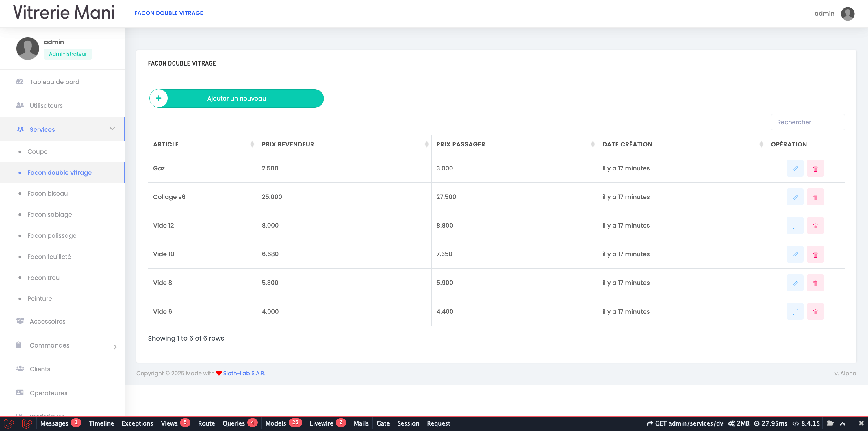Click Ajouter un nouveau button
The width and height of the screenshot is (868, 431).
(237, 99)
